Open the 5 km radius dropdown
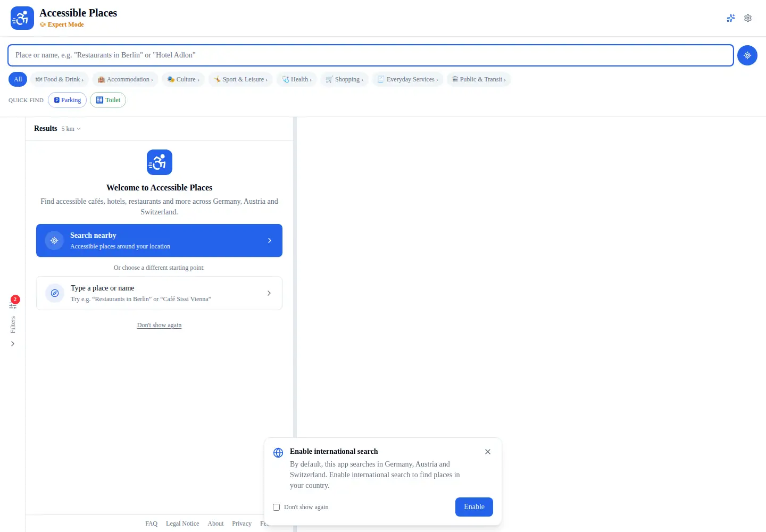This screenshot has width=766, height=532. [71, 129]
